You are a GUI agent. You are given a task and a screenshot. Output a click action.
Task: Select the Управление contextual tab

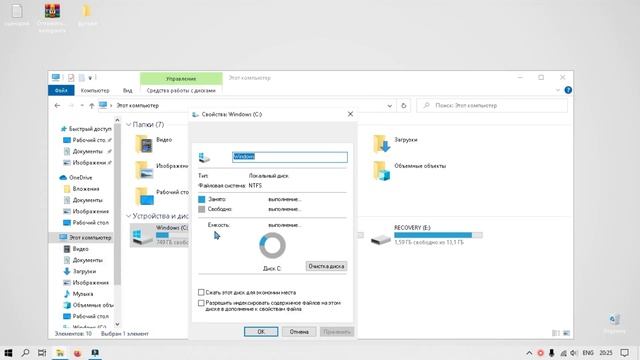click(181, 78)
